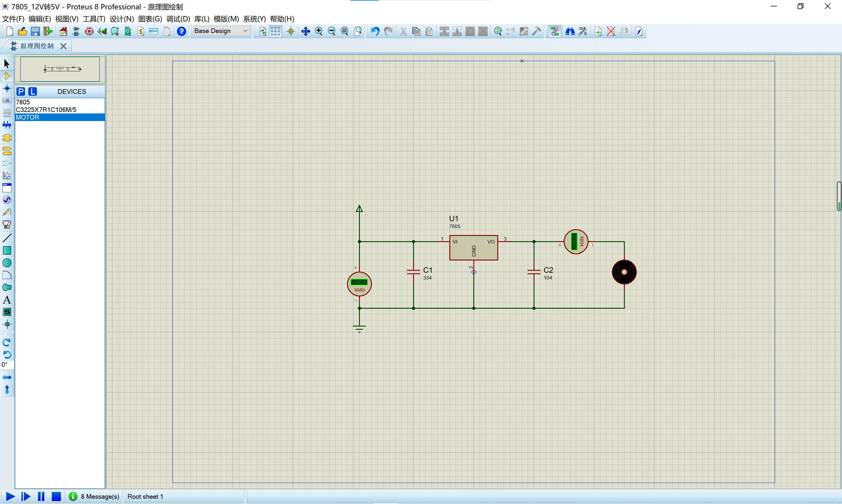The height and width of the screenshot is (504, 842).
Task: Select the Virtual Instruments mode tool
Action: click(7, 225)
